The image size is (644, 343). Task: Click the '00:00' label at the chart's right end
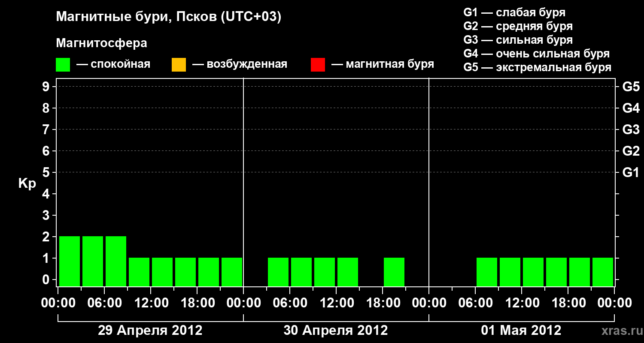[x=614, y=303]
